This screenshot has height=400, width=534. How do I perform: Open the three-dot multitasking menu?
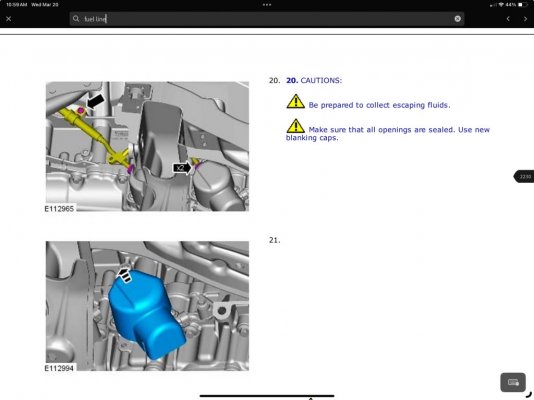(267, 5)
